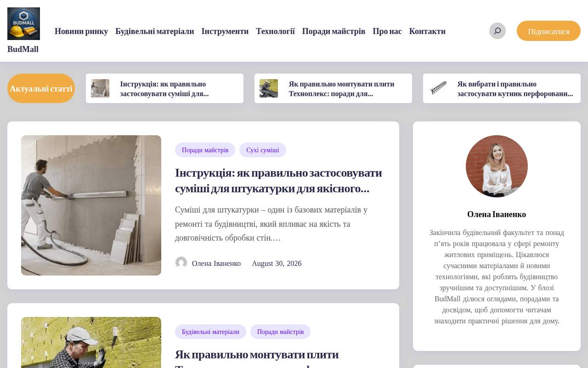The height and width of the screenshot is (368, 588).
Task: Open ticker thumbnail for кутник перфорований article
Action: 437,88
